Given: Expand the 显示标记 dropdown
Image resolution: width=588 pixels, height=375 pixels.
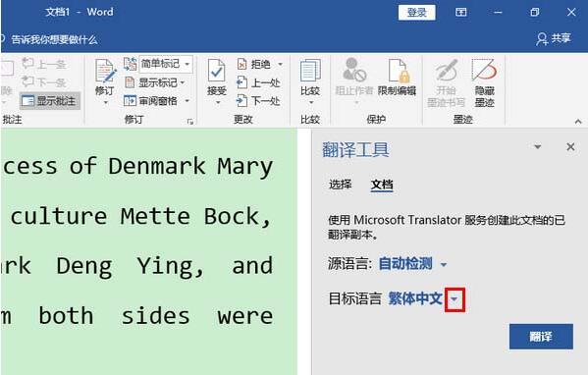Looking at the screenshot, I should 183,82.
